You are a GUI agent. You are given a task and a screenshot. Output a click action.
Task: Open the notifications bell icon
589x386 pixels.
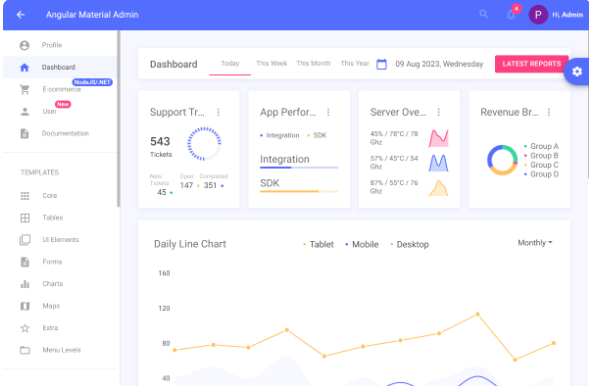click(x=511, y=15)
